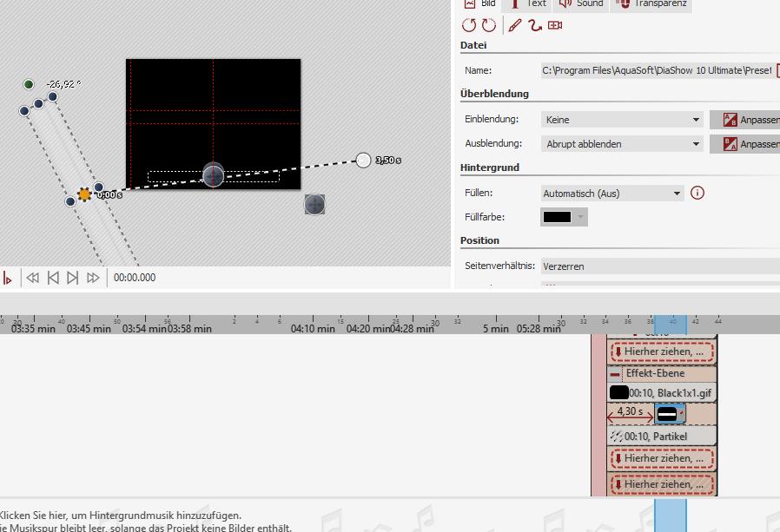Step to the next frame

[x=73, y=278]
